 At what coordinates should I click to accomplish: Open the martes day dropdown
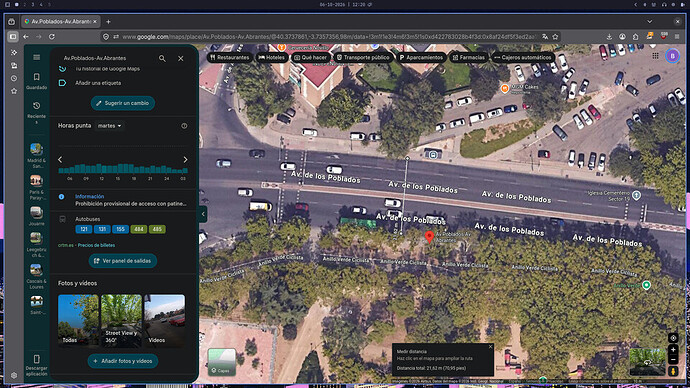109,126
